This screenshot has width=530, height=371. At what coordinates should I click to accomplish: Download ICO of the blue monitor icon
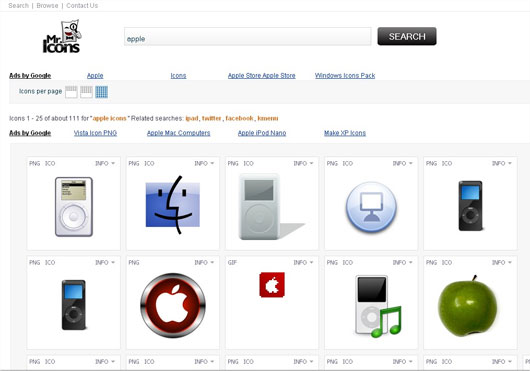[347, 164]
